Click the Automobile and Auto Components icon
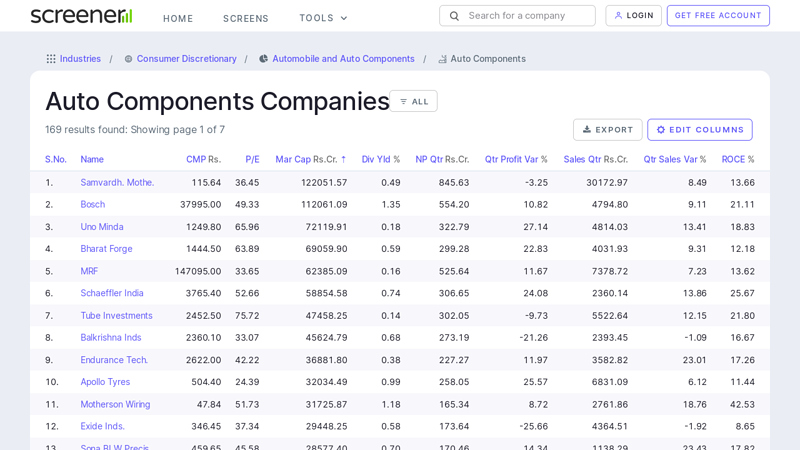800x450 pixels. coord(264,59)
